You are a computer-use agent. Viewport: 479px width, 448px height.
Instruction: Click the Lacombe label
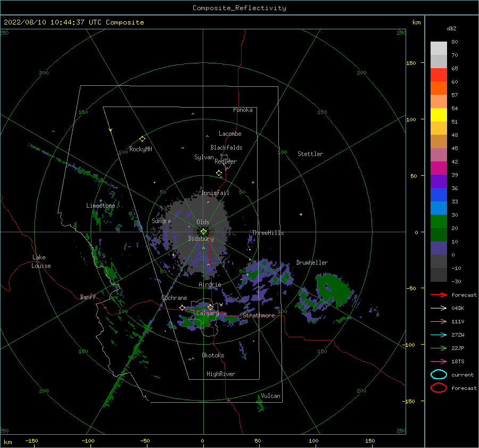(230, 134)
